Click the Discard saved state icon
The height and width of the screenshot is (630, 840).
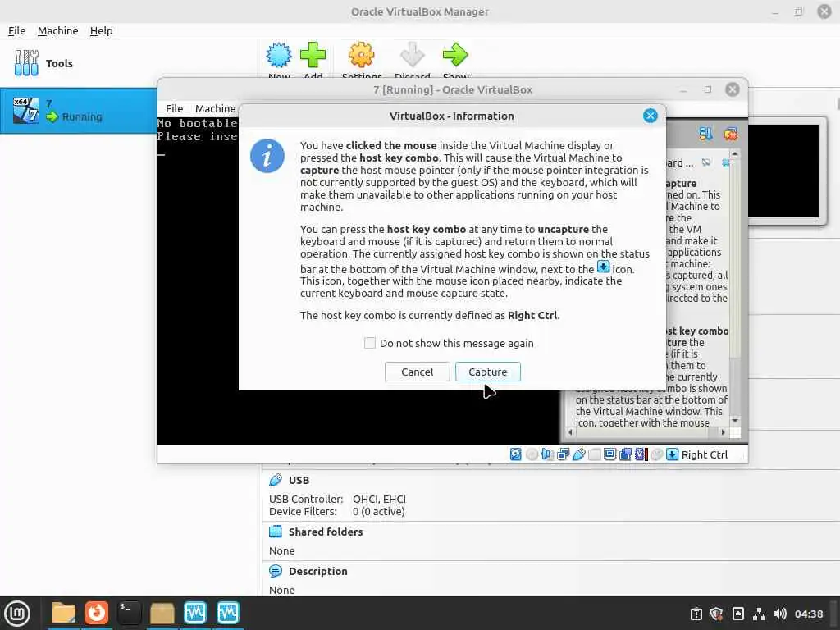(x=412, y=55)
